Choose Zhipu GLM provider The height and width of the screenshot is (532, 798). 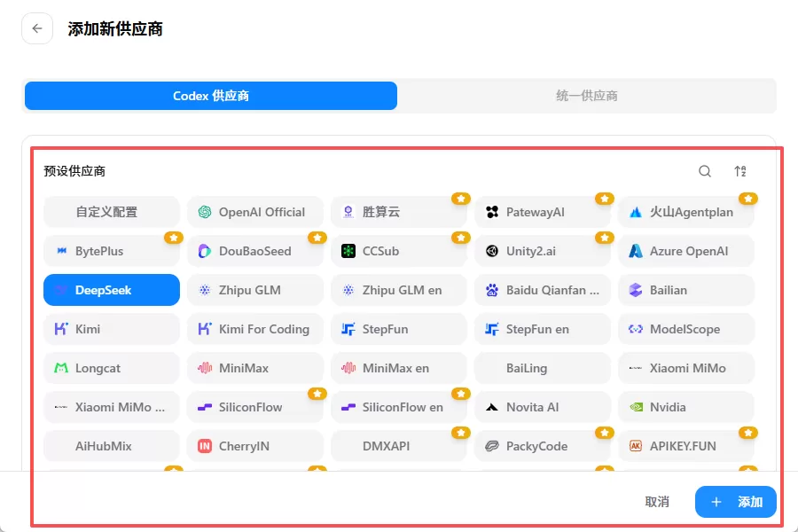(255, 290)
